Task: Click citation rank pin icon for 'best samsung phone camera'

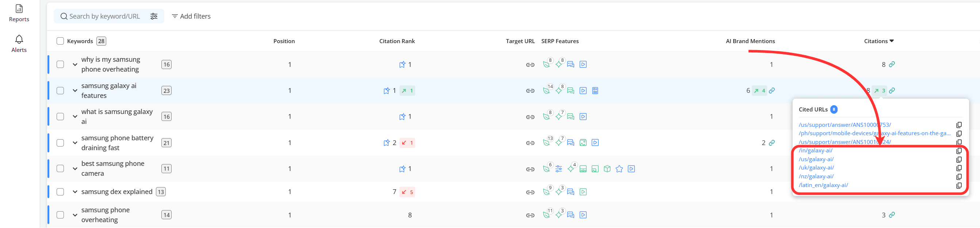Action: [402, 168]
